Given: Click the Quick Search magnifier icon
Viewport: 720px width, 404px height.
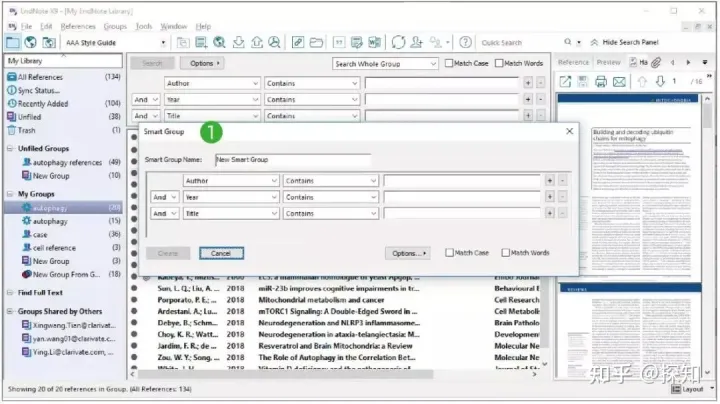Looking at the screenshot, I should click(x=568, y=42).
